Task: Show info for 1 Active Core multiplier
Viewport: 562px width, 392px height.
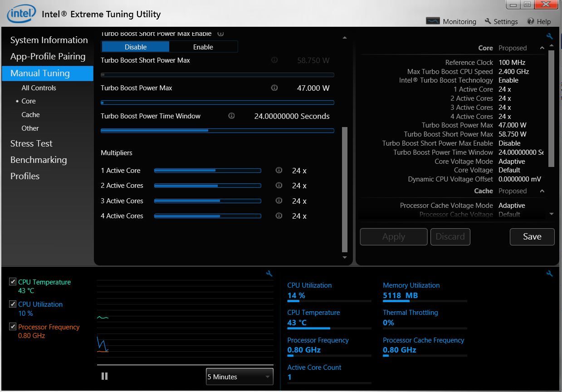Action: tap(279, 170)
